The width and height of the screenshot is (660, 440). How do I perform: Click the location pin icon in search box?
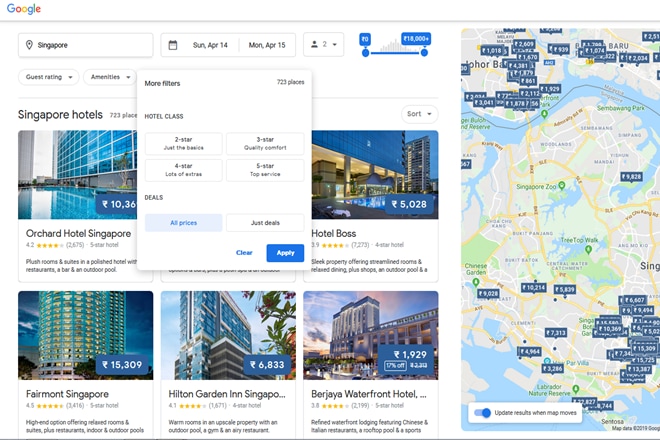coord(29,45)
